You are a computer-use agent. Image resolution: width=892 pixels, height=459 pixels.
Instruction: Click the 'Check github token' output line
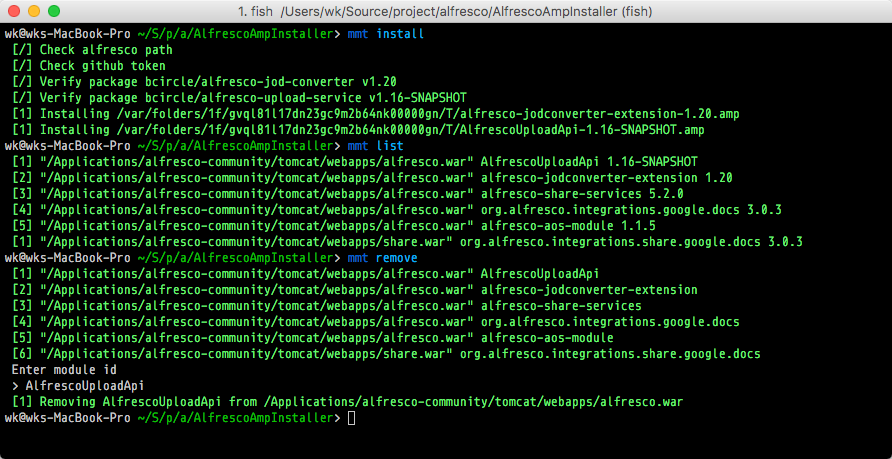click(89, 66)
